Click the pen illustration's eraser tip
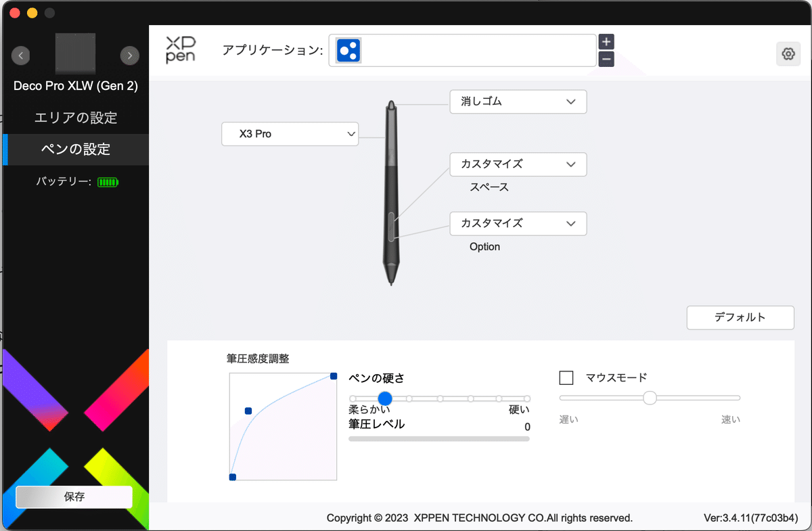Image resolution: width=812 pixels, height=531 pixels. pyautogui.click(x=391, y=104)
